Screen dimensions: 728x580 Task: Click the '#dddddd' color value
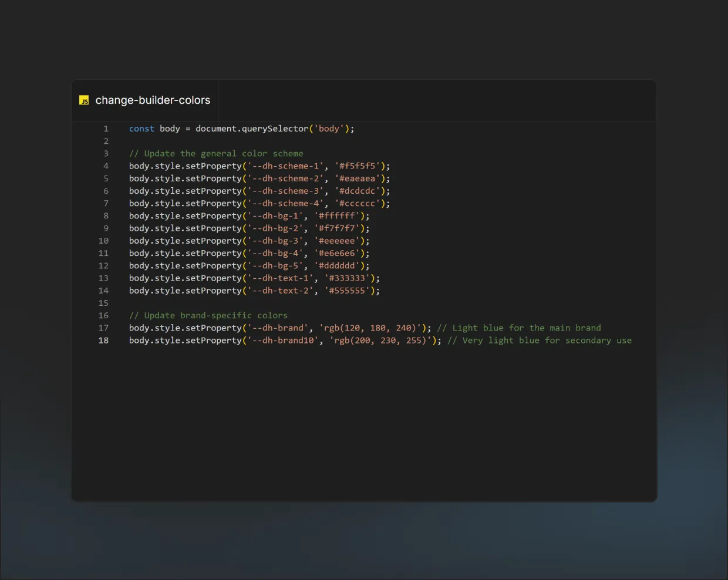[337, 266]
